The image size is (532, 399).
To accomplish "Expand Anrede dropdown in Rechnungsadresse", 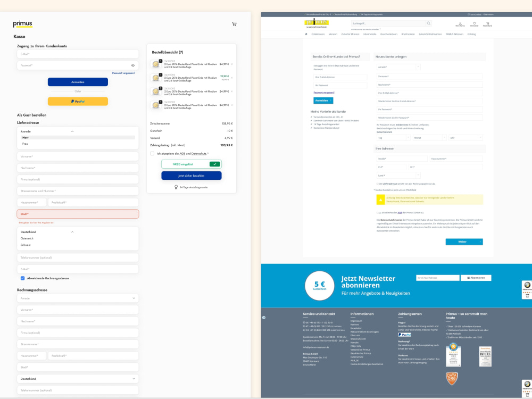I will [78, 298].
